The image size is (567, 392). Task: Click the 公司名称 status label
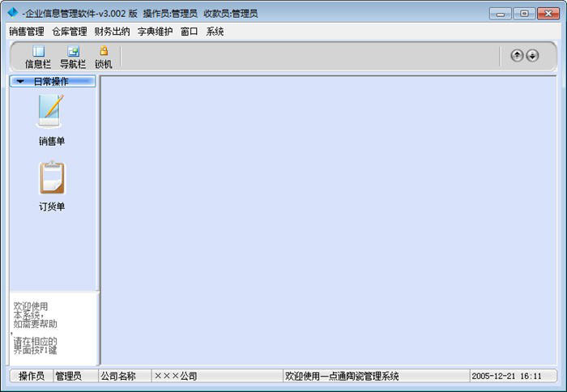click(x=125, y=376)
